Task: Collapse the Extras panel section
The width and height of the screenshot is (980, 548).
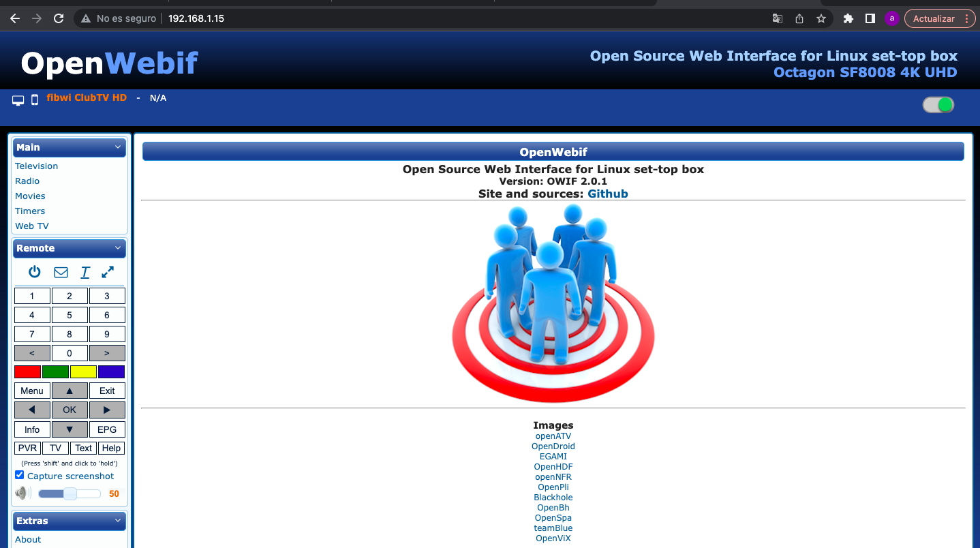Action: point(118,521)
